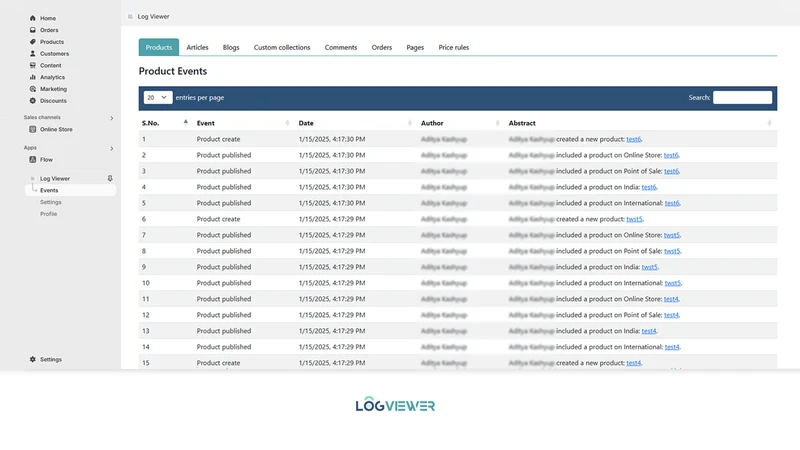This screenshot has height=450, width=800.
Task: Select Profile under Log Viewer
Action: pyautogui.click(x=48, y=214)
